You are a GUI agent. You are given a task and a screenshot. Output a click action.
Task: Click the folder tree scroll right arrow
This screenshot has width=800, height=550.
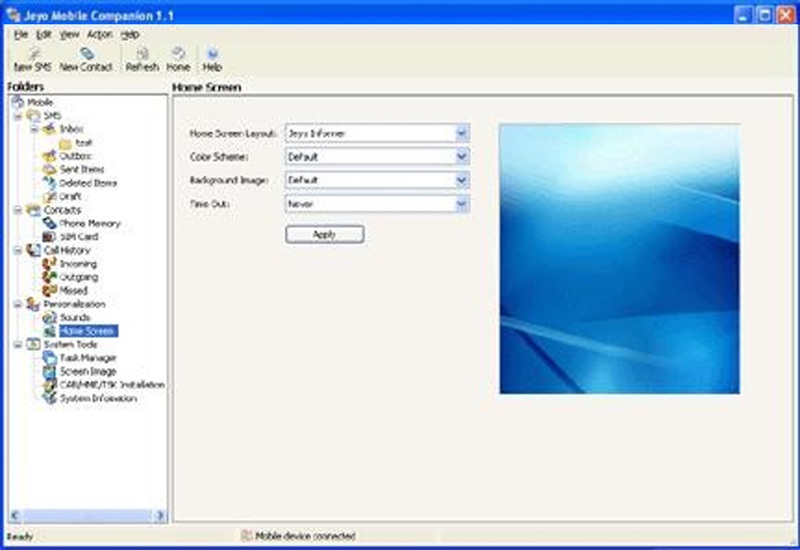pos(160,515)
